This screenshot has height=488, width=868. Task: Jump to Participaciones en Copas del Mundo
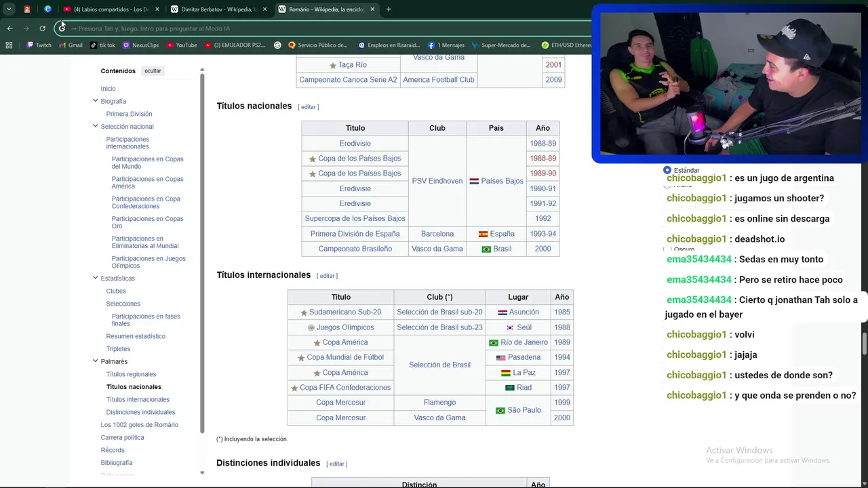click(147, 163)
